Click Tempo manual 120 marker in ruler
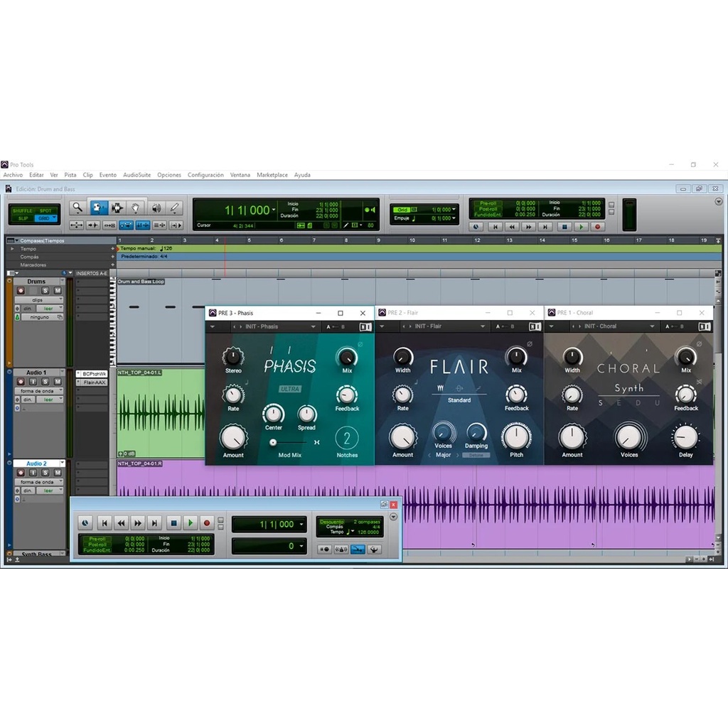 point(146,248)
